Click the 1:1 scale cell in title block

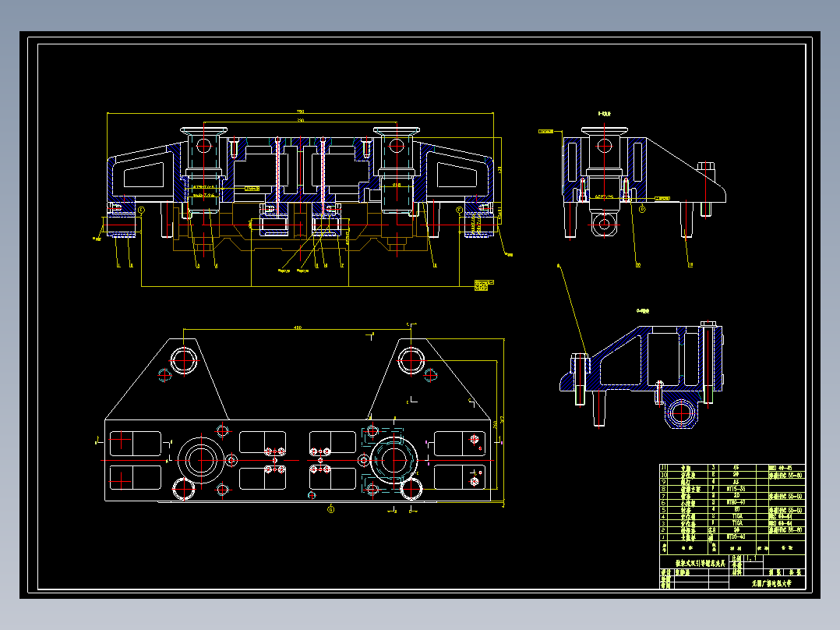click(x=753, y=558)
